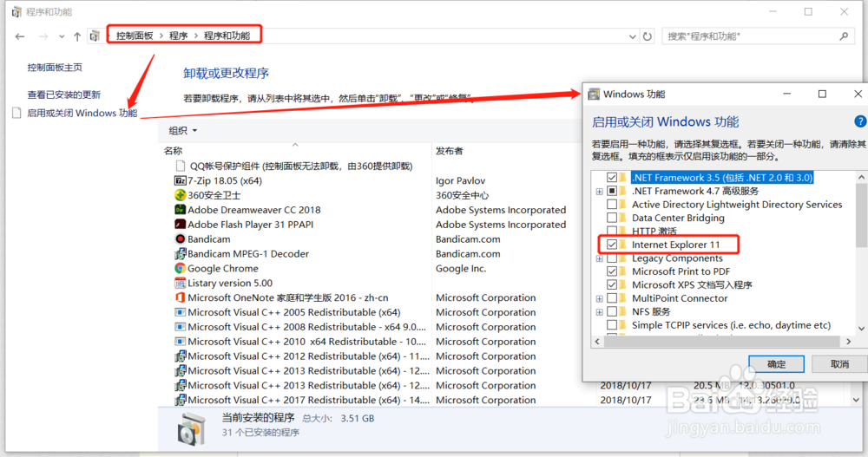Open help in Windows 功能 dialog
This screenshot has width=868, height=457.
point(860,121)
